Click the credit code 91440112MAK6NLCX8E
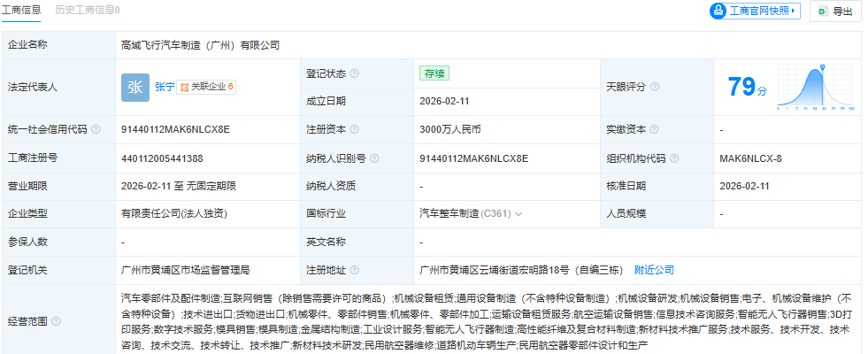This screenshot has height=354, width=868. pos(175,129)
